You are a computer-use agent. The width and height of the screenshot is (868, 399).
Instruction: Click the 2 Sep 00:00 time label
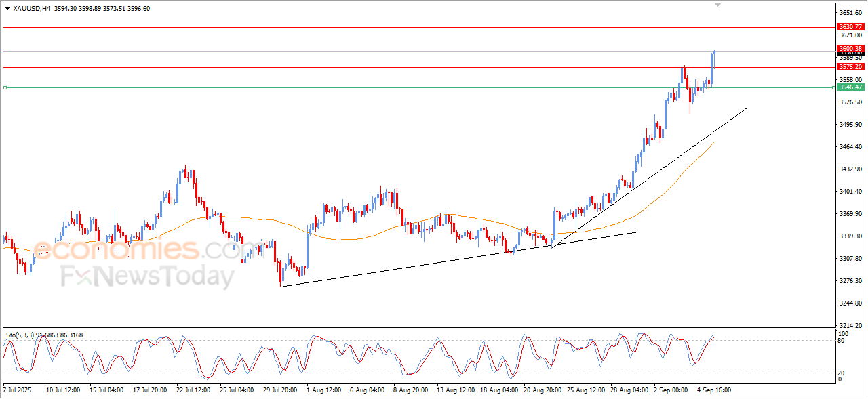[x=670, y=390]
